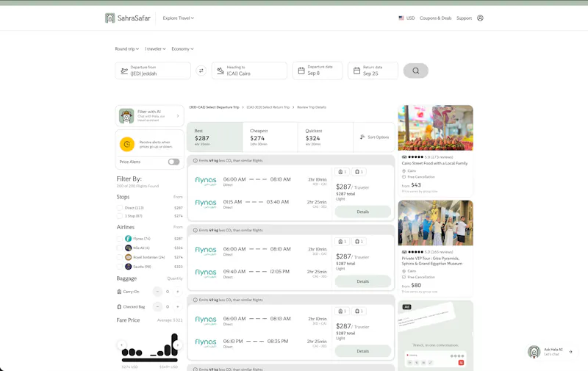The image size is (588, 371).
Task: Click the calendar icon for Return date
Action: [356, 71]
